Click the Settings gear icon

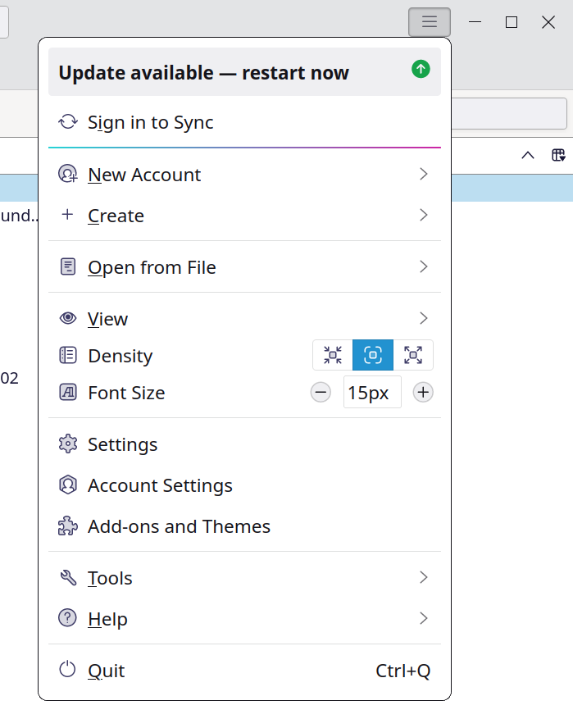click(67, 444)
